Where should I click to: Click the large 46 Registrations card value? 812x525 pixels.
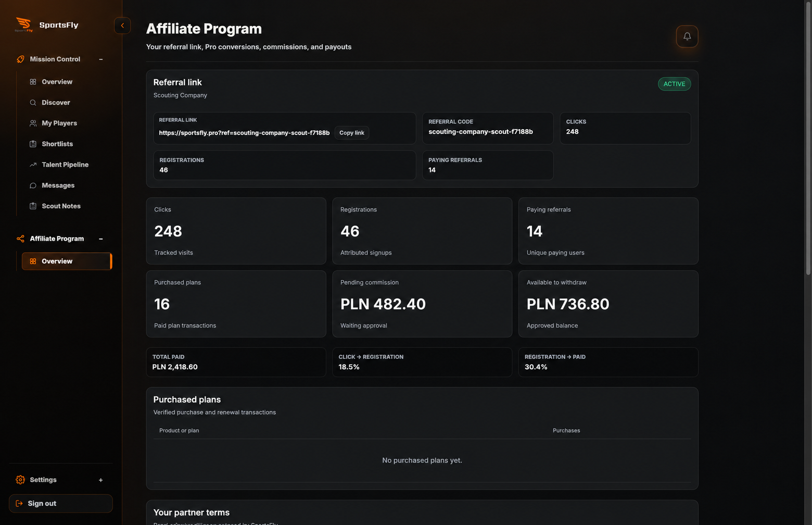(x=350, y=231)
